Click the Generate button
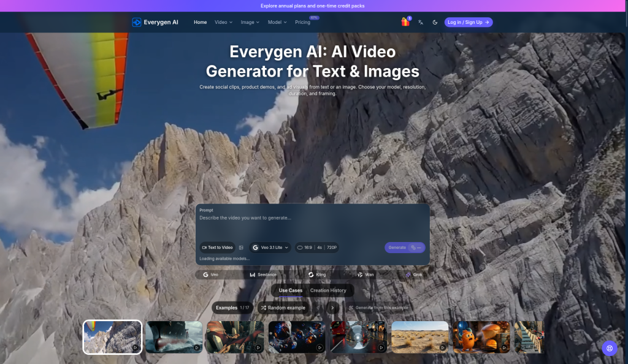 tap(405, 248)
